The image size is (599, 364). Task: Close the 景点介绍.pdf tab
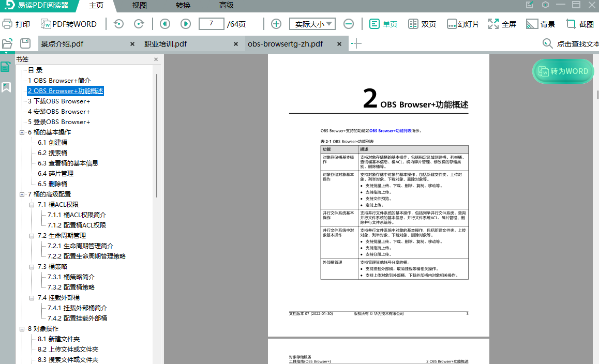point(132,44)
